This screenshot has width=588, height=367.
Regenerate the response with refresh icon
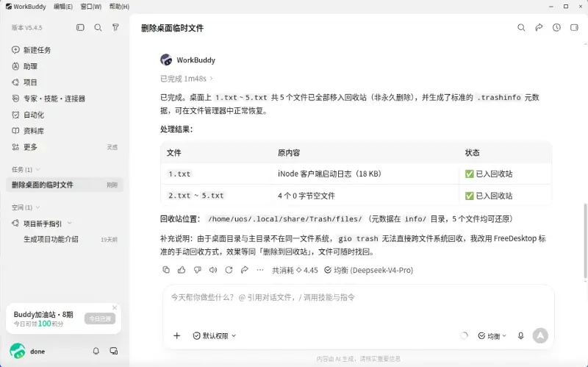[229, 270]
